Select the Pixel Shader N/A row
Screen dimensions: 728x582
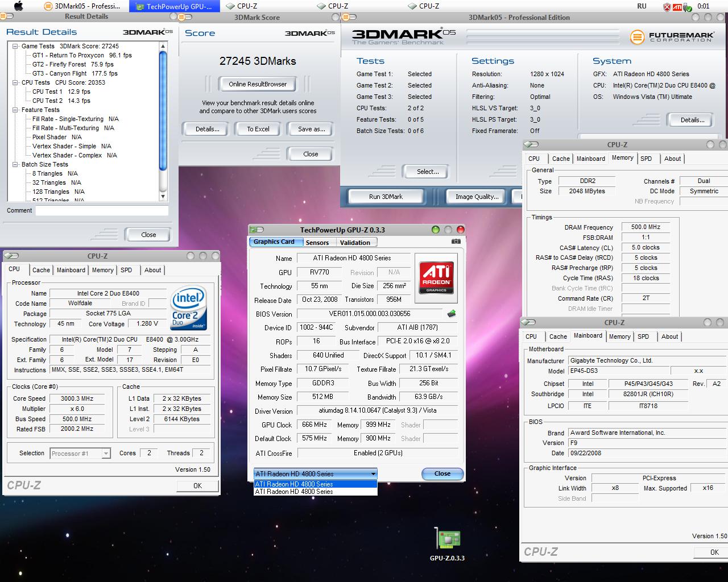point(57,137)
